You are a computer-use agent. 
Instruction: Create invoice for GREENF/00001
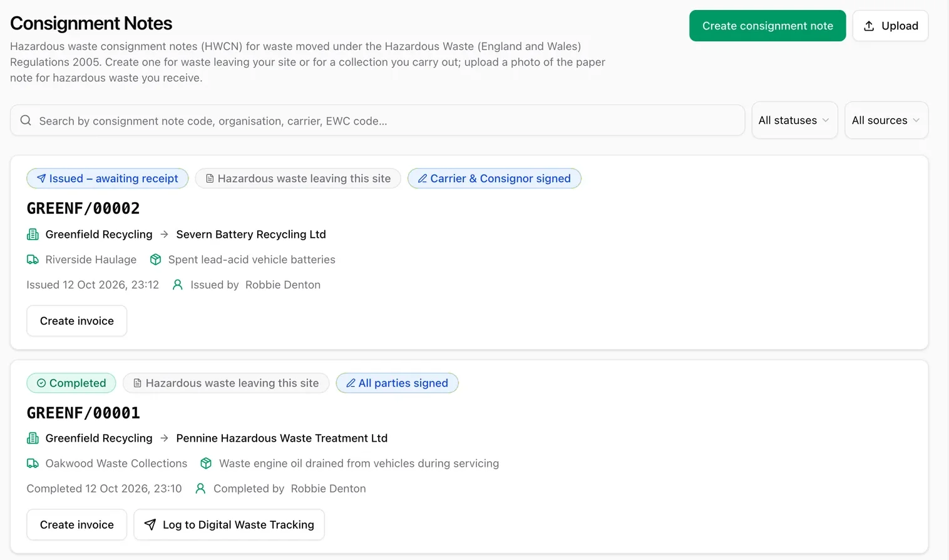pyautogui.click(x=77, y=524)
